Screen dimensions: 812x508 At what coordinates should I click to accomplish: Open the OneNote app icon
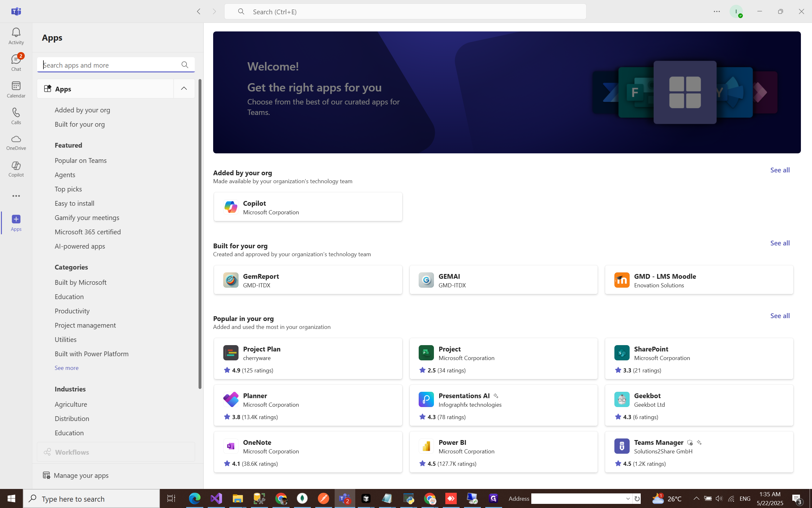tap(231, 446)
